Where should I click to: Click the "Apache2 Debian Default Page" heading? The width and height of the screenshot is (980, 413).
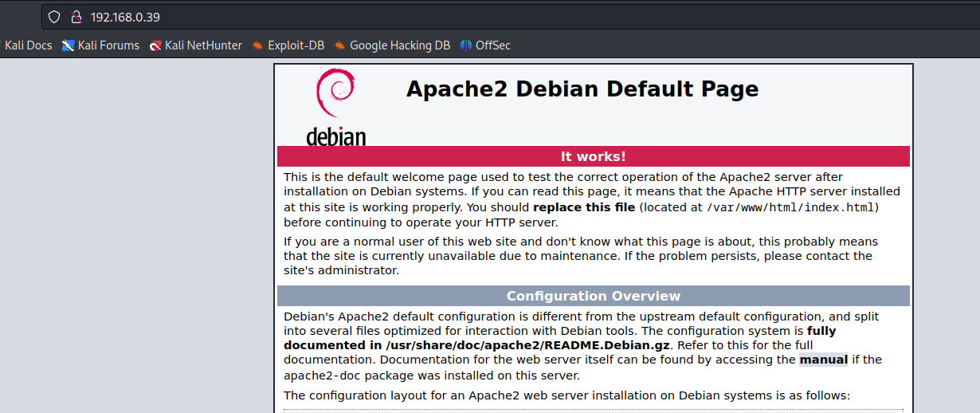[582, 88]
